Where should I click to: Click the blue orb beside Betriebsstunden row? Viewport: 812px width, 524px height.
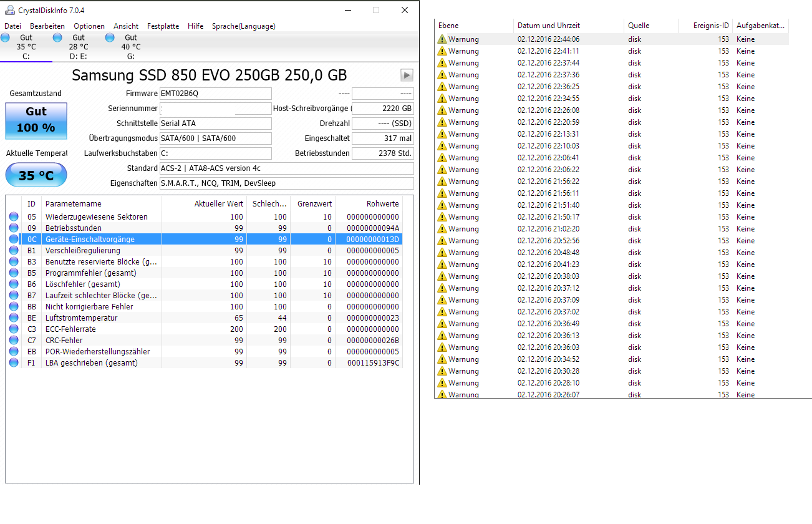pos(14,228)
